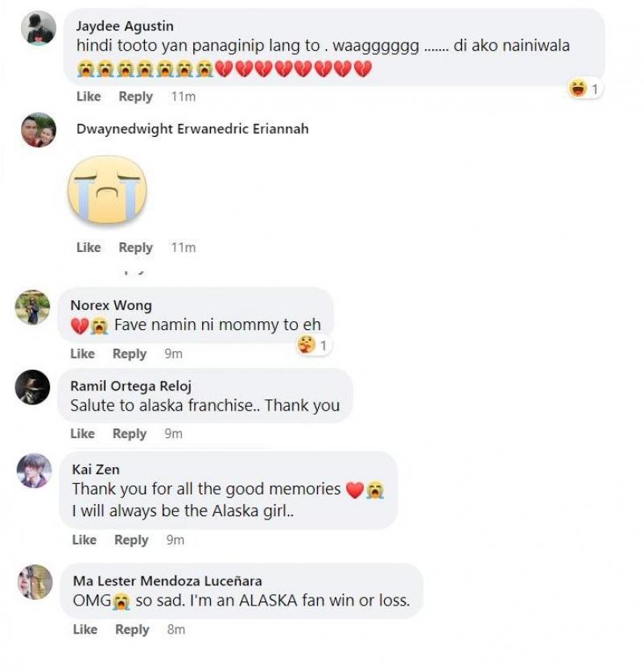Like Ramil Ortega Reloj's comment

click(82, 434)
